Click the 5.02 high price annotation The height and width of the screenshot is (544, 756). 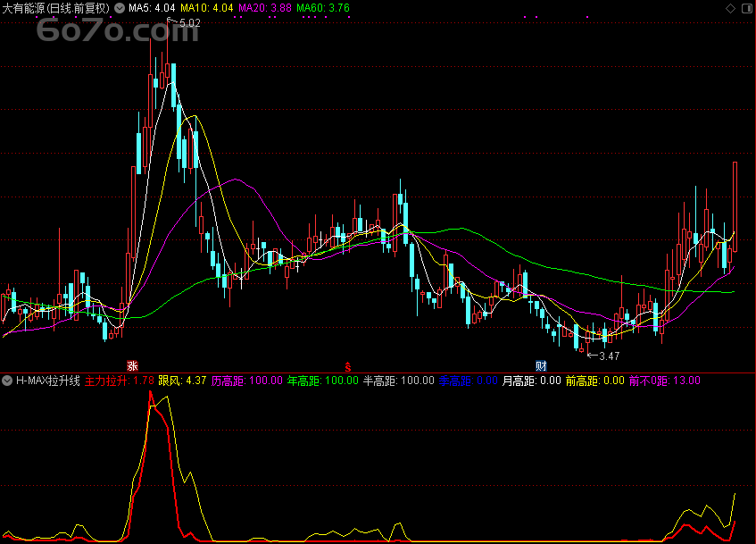(189, 23)
